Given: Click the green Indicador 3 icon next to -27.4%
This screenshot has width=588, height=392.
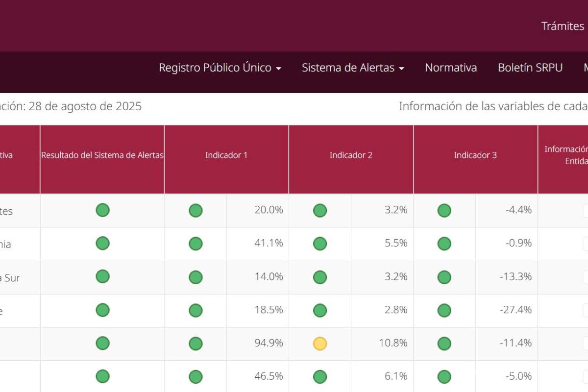Looking at the screenshot, I should click(444, 310).
